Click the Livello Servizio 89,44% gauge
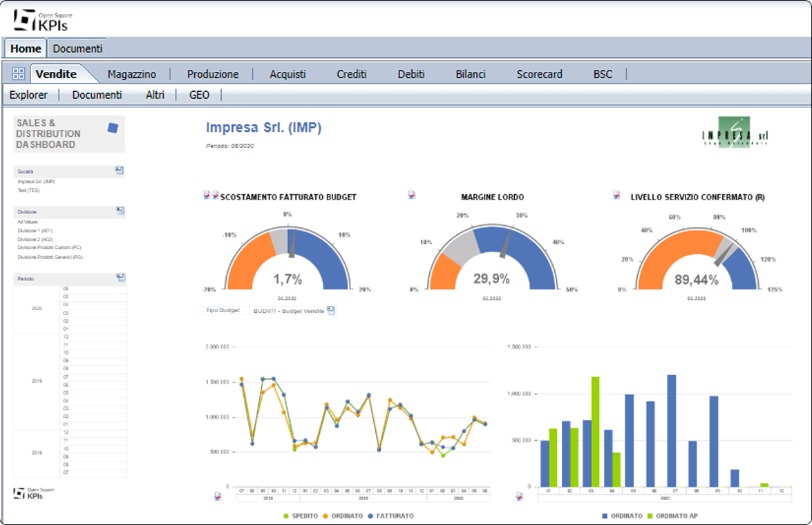This screenshot has width=812, height=525. [x=697, y=258]
